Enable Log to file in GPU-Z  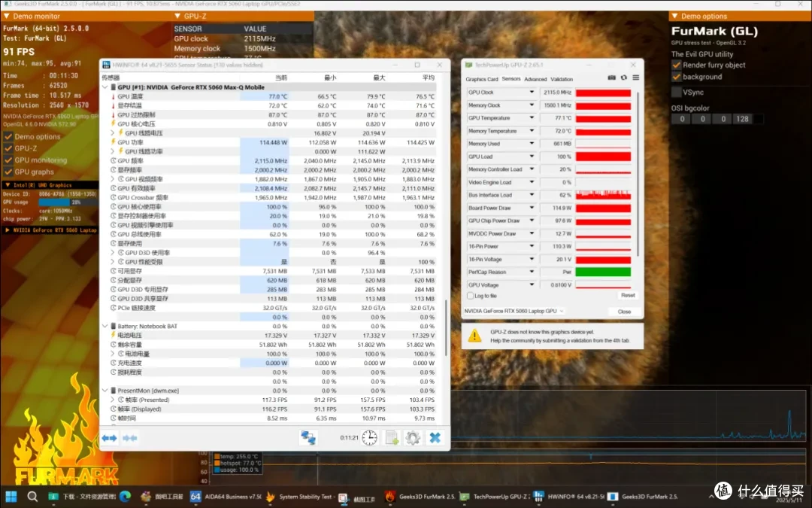click(x=470, y=296)
